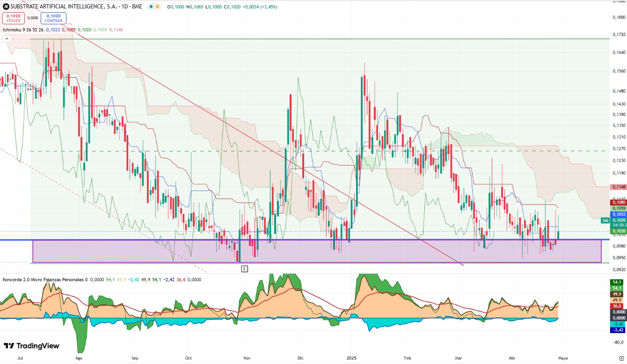Click the 0,0000 spread value between buttons
This screenshot has width=627, height=364.
(33, 18)
